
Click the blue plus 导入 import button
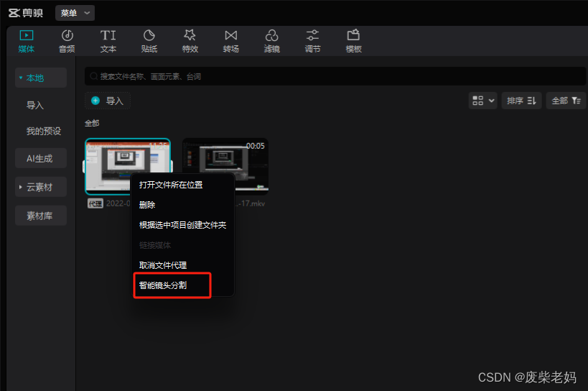click(x=107, y=101)
